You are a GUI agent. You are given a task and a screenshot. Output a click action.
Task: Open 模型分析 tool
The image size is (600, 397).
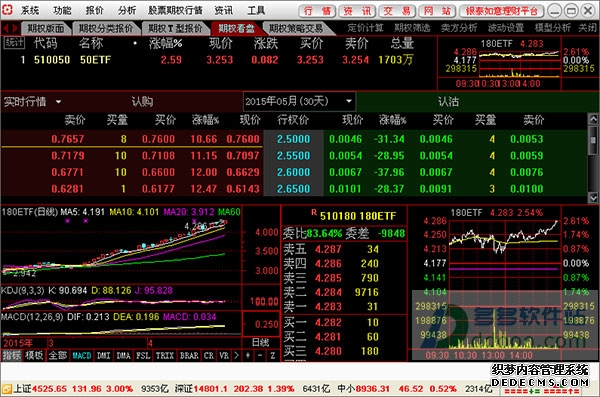click(552, 28)
